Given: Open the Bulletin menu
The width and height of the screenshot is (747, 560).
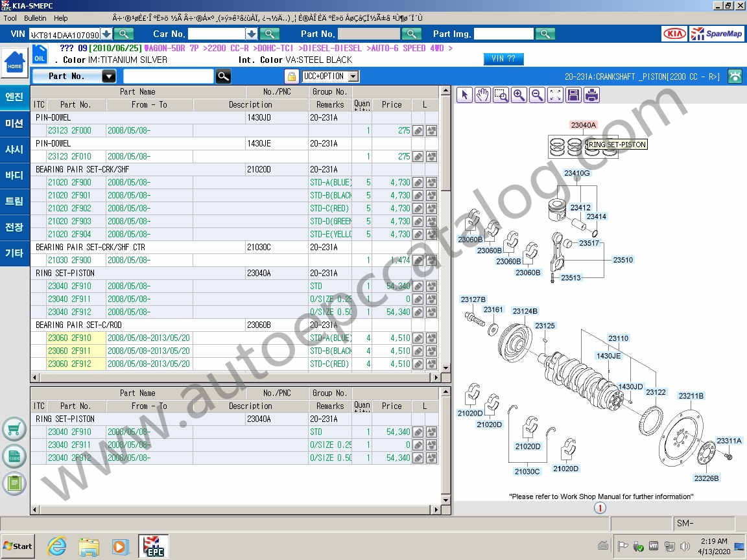Looking at the screenshot, I should tap(35, 18).
